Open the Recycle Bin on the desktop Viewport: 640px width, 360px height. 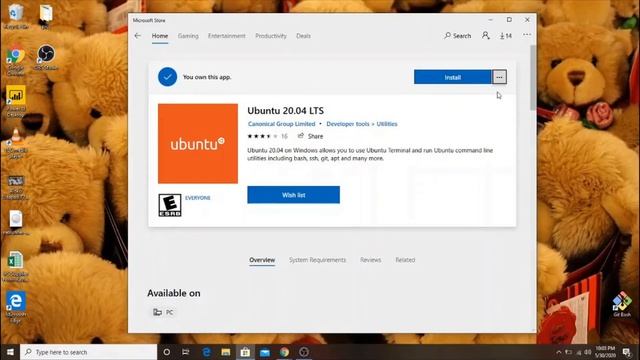point(16,16)
